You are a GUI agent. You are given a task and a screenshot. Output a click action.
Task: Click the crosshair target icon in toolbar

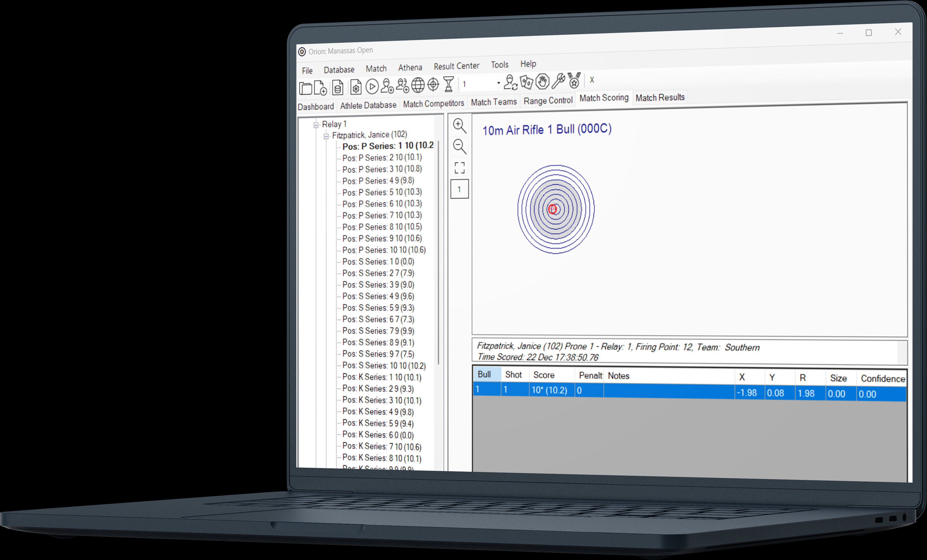pos(434,85)
